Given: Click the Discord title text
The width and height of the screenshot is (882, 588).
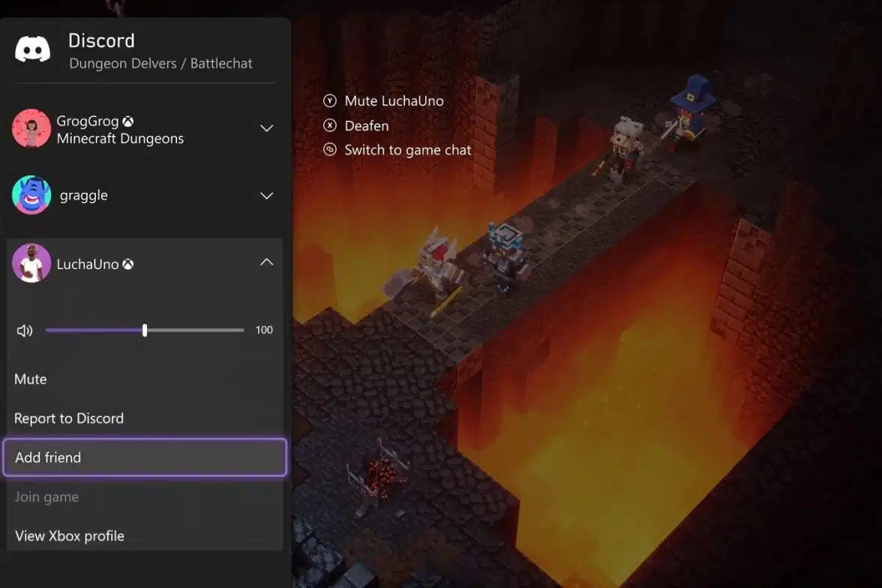Looking at the screenshot, I should tap(101, 40).
